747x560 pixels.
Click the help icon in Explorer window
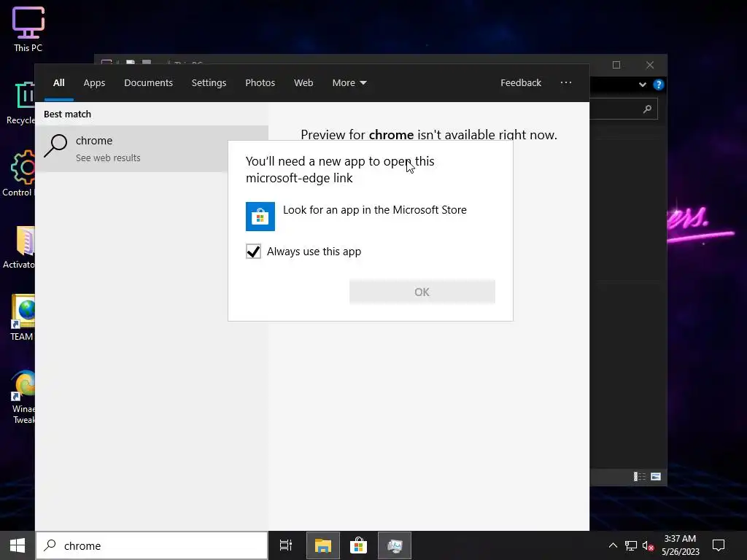point(659,85)
